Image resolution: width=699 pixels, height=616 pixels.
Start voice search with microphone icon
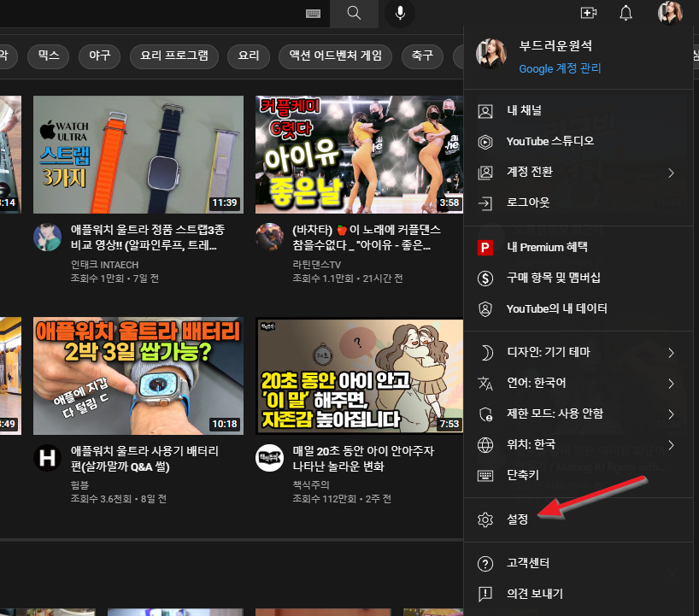click(x=400, y=14)
